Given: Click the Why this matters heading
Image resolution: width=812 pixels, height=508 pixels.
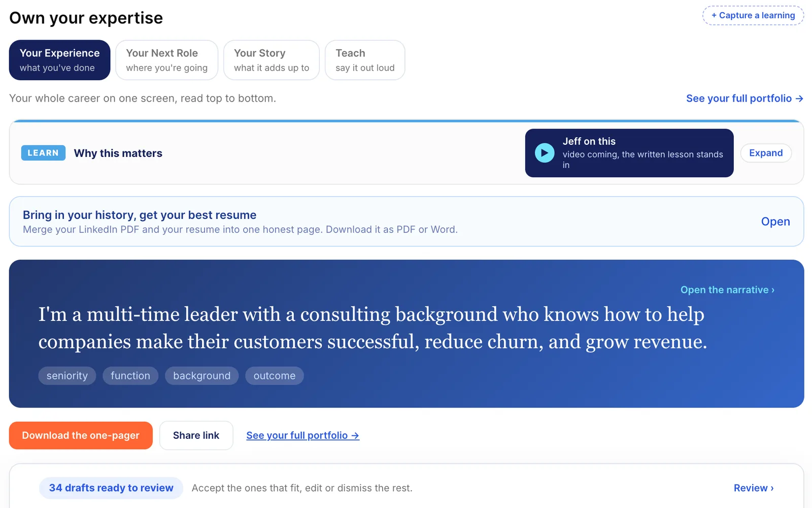Looking at the screenshot, I should (x=118, y=153).
